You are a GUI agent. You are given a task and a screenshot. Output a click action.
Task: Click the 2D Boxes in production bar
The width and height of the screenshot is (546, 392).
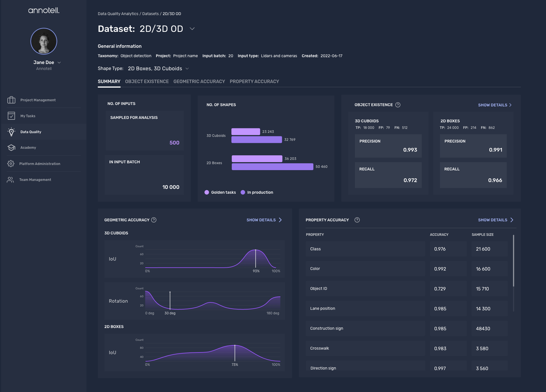[272, 167]
